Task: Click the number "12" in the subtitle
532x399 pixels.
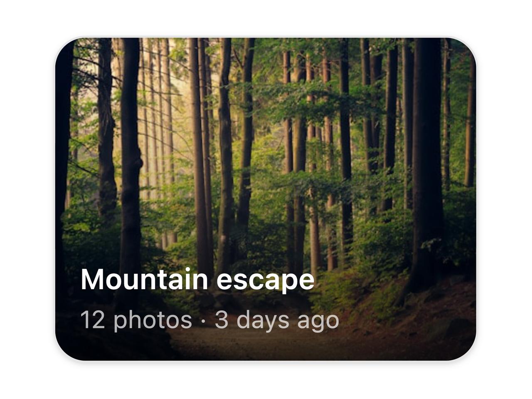Action: [x=93, y=320]
